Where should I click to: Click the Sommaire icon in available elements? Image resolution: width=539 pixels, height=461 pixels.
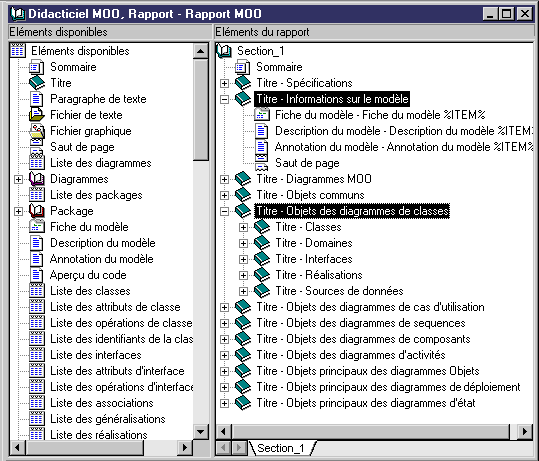pos(36,67)
